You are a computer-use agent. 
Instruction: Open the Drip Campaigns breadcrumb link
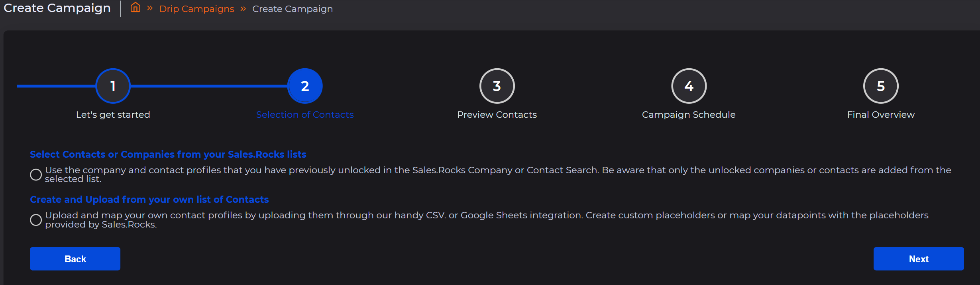196,9
